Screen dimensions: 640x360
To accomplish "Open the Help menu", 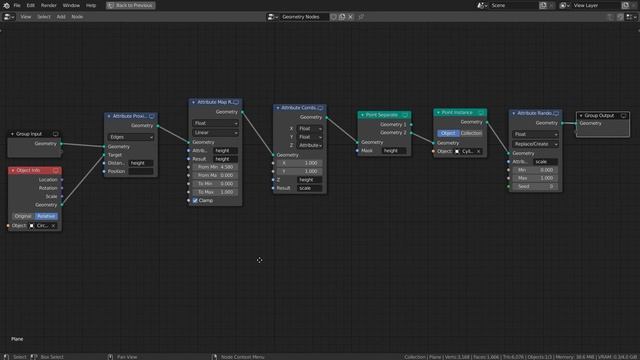I will point(91,5).
